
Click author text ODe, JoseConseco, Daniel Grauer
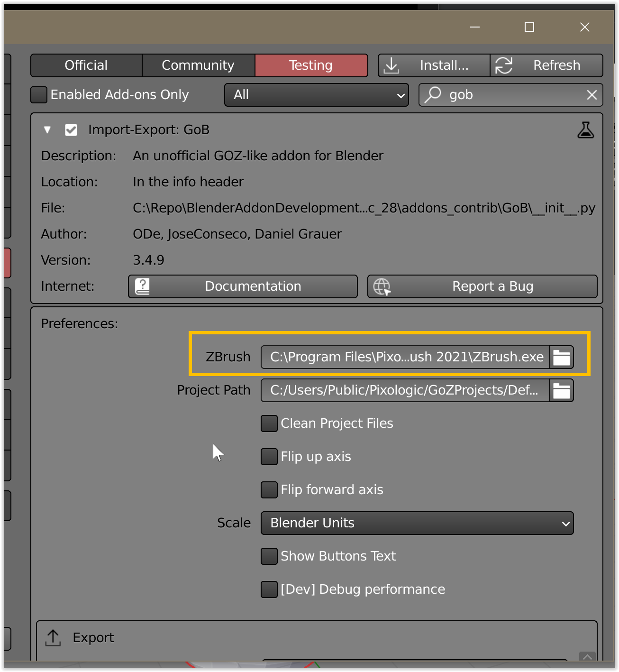click(237, 234)
